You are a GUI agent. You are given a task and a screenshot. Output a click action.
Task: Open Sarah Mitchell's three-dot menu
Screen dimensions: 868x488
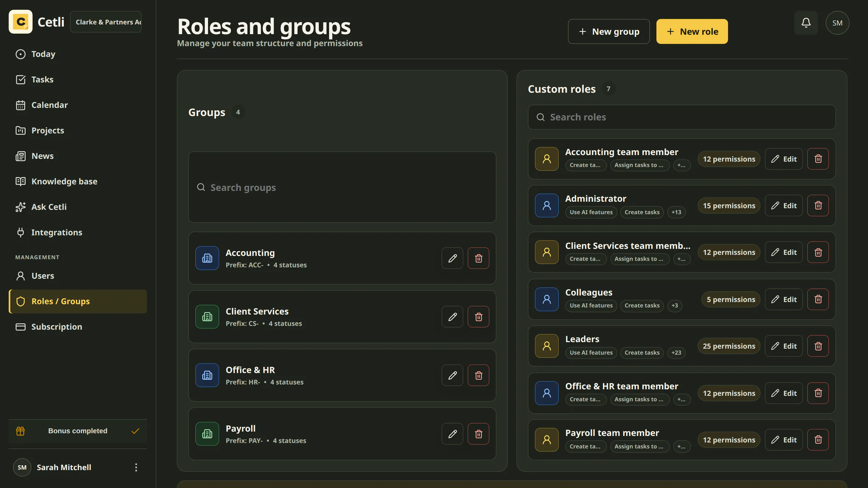(136, 467)
